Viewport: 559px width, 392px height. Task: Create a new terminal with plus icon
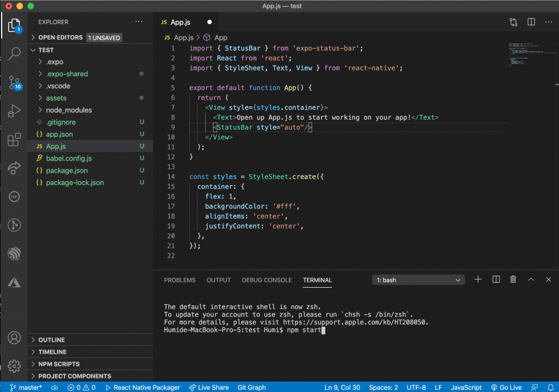(478, 280)
